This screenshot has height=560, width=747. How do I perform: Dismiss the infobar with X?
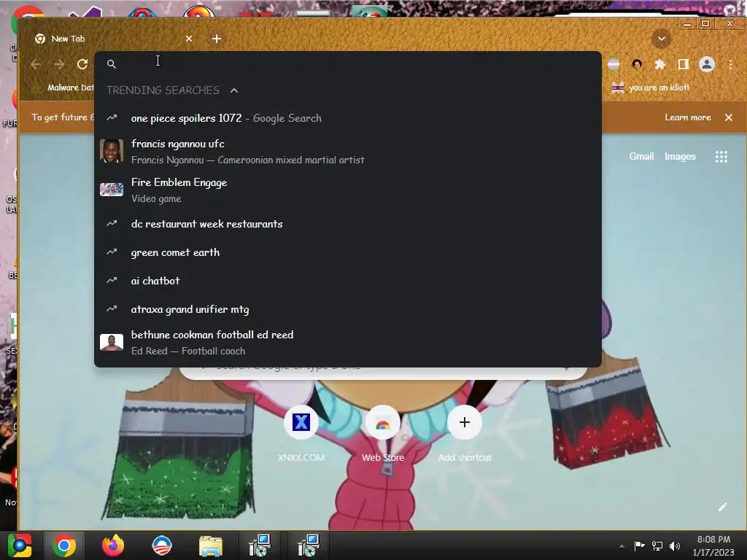(x=729, y=117)
